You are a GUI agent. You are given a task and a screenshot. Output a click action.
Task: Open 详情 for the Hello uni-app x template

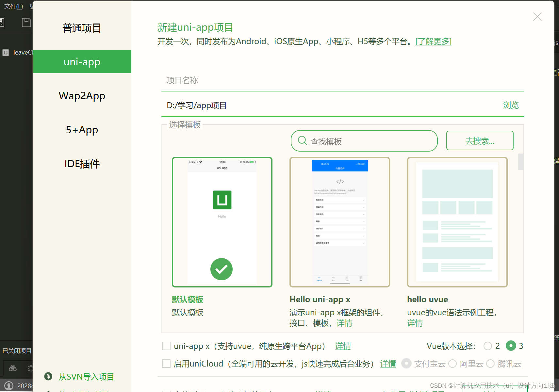(x=344, y=323)
